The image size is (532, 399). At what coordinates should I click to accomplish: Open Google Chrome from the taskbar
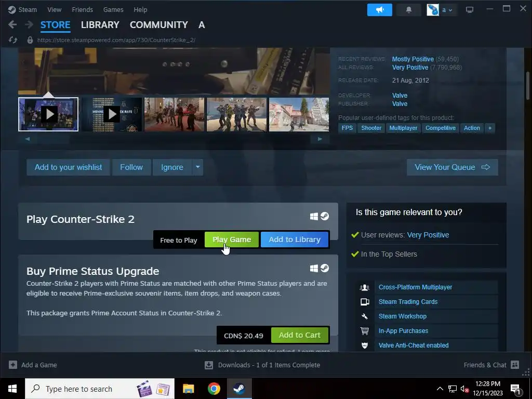pyautogui.click(x=214, y=389)
